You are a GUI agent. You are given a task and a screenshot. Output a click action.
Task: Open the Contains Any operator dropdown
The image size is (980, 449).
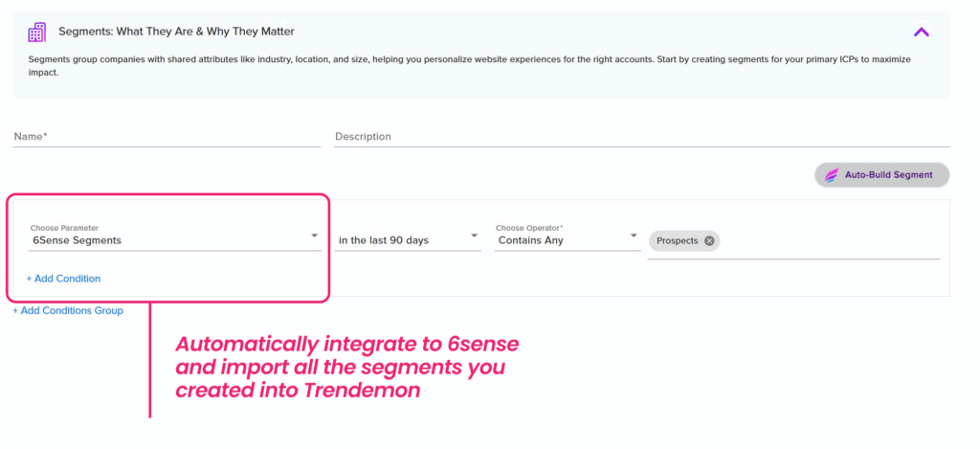[x=568, y=237]
